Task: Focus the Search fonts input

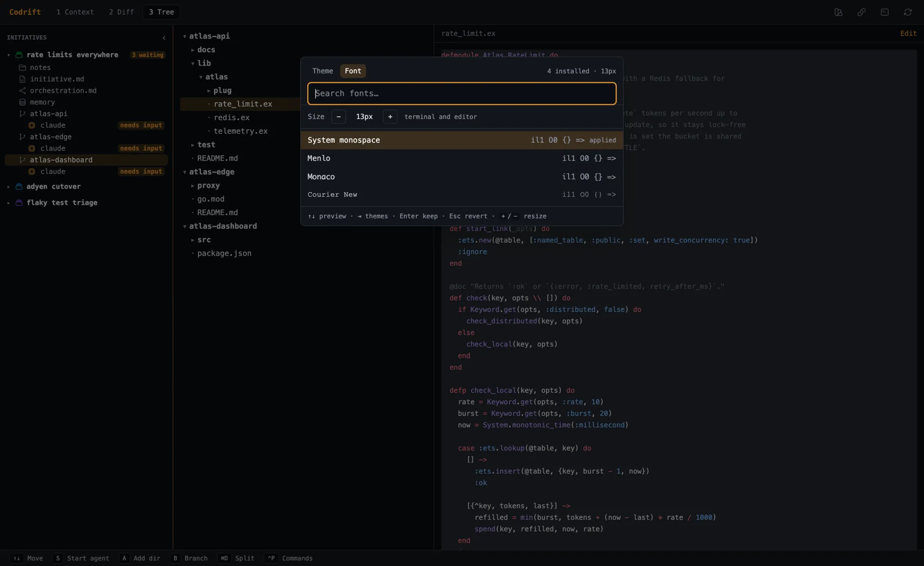Action: tap(462, 93)
